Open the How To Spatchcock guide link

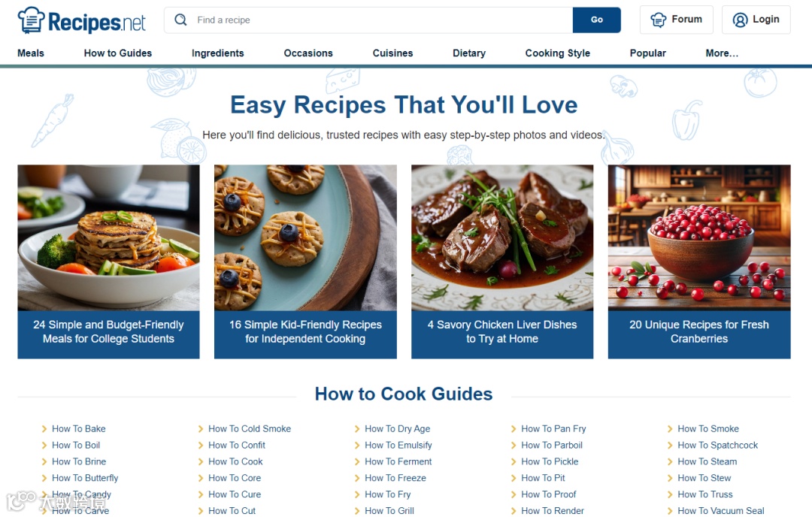pyautogui.click(x=717, y=445)
